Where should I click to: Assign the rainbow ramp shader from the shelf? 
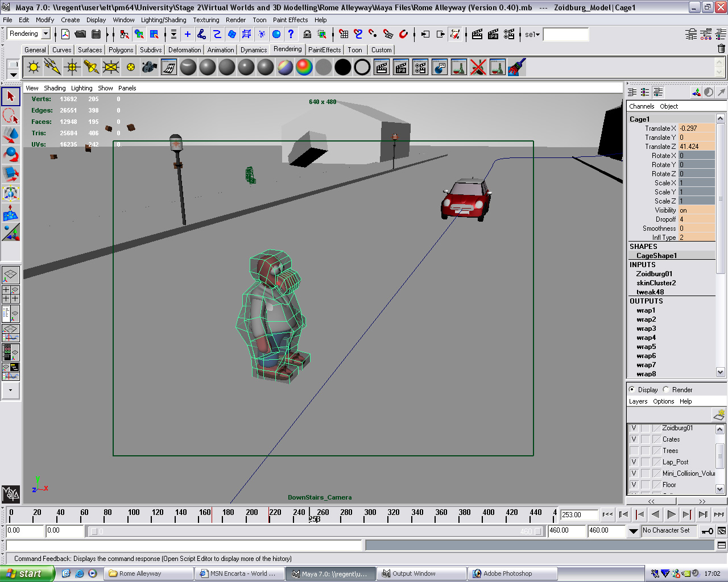[x=304, y=68]
